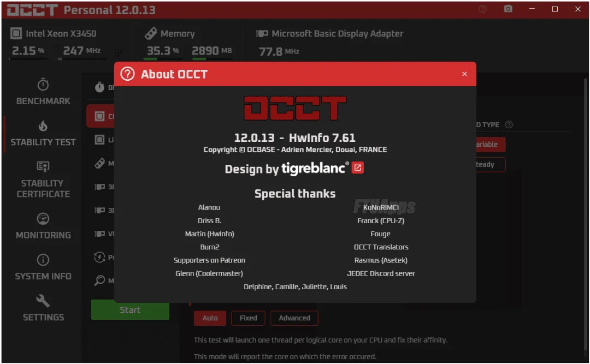Screen dimensions: 590x364
Task: Click Martin (HwInfo) in special thanks
Action: [210, 234]
